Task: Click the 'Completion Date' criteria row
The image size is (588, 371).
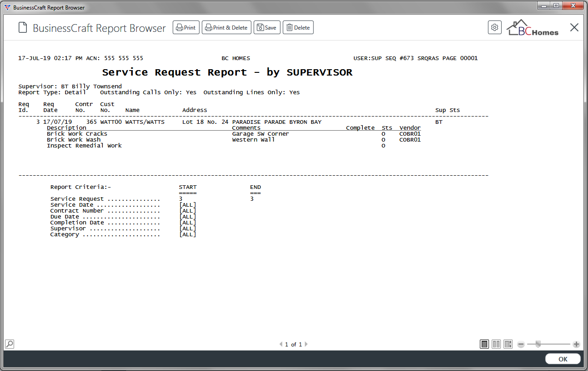Action: coord(123,223)
